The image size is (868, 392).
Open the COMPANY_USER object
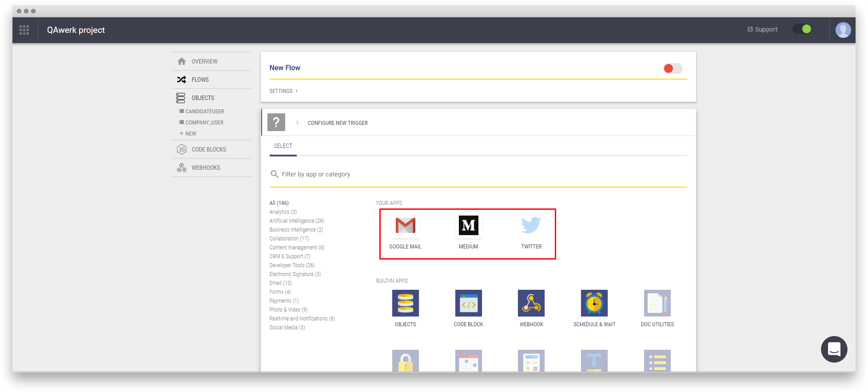(201, 123)
